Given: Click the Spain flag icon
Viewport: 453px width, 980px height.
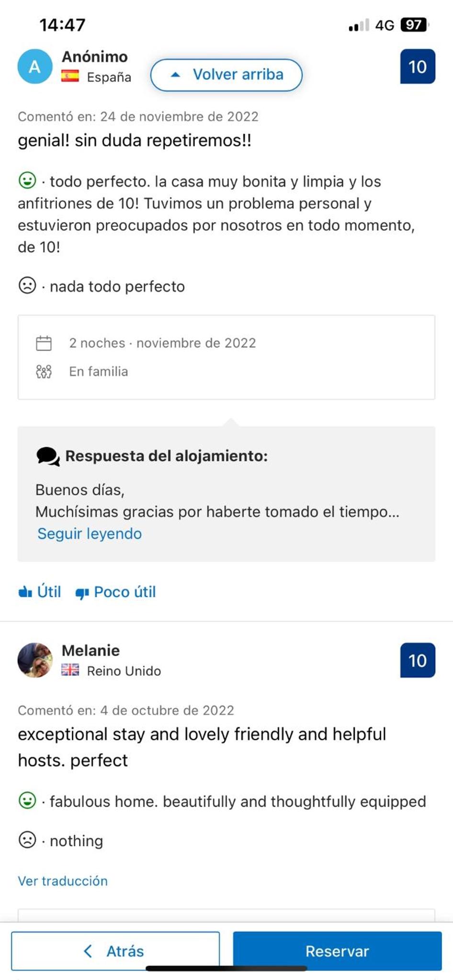Looking at the screenshot, I should pyautogui.click(x=70, y=76).
